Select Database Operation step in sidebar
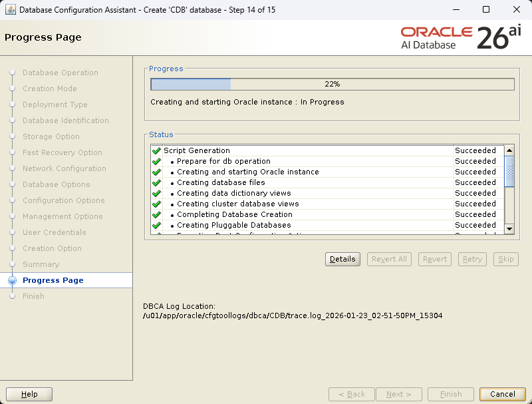 coord(61,73)
